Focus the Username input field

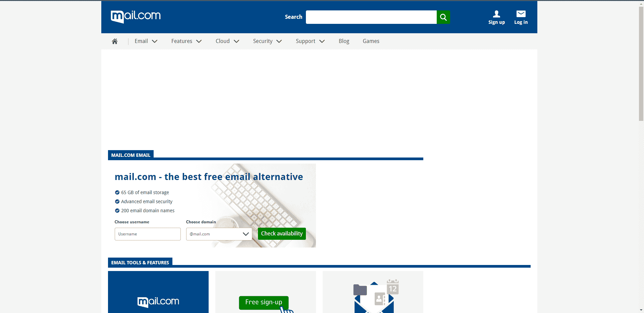click(x=148, y=234)
